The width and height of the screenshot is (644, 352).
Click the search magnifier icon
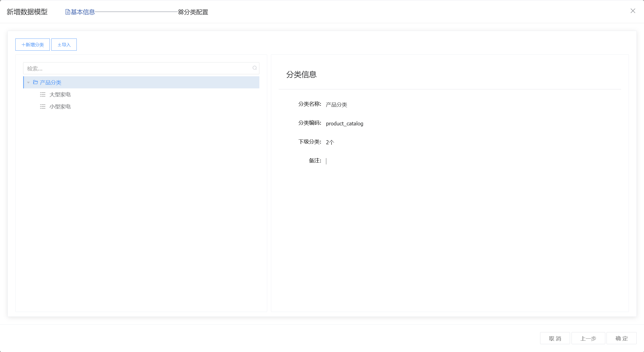tap(255, 68)
